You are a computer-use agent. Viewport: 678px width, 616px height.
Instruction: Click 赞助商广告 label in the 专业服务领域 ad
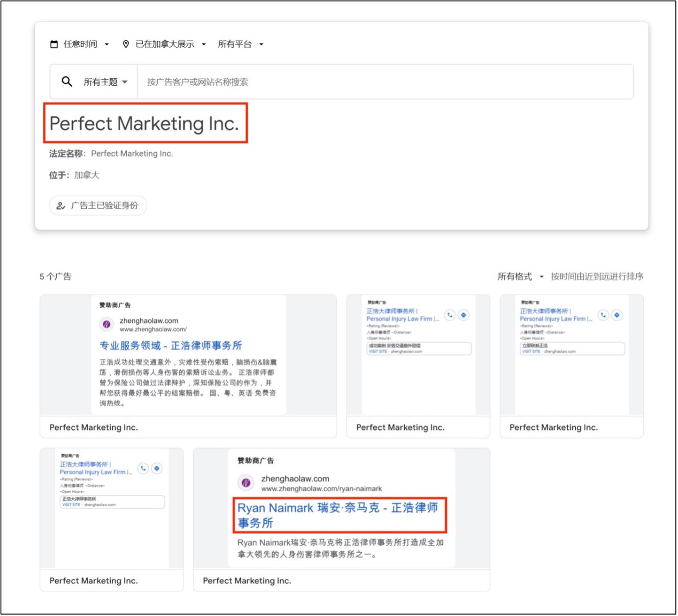click(115, 305)
